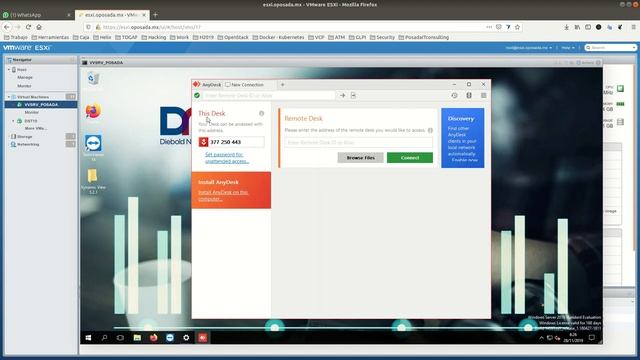Image resolution: width=640 pixels, height=360 pixels.
Task: Click the green connection status icon in AnyDesk
Action: point(197,95)
